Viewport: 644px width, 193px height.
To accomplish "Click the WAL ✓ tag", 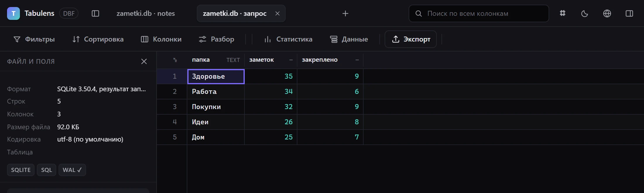I will pyautogui.click(x=72, y=170).
